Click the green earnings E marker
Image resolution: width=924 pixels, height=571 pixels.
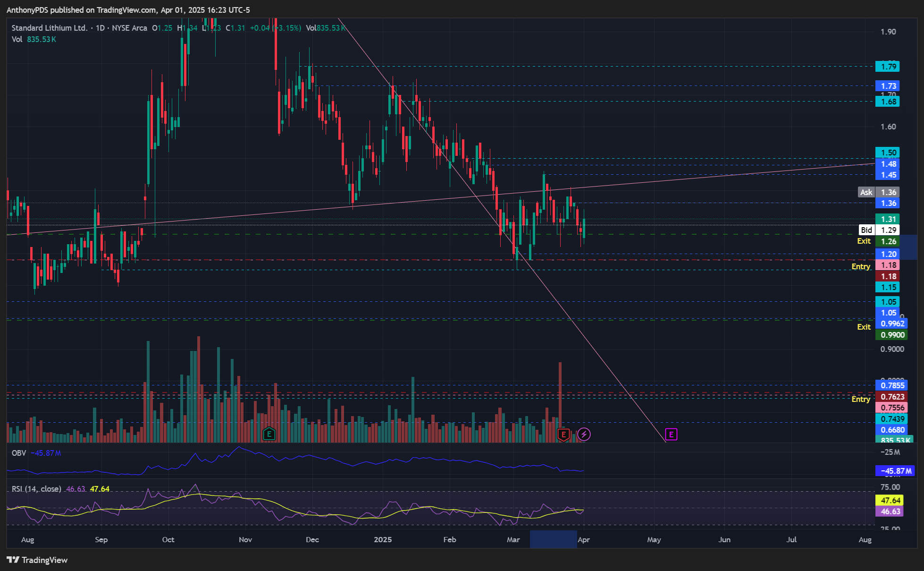269,434
